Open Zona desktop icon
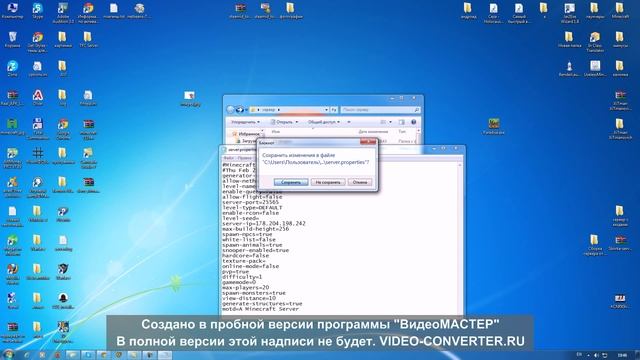The width and height of the screenshot is (640, 360). 12,69
